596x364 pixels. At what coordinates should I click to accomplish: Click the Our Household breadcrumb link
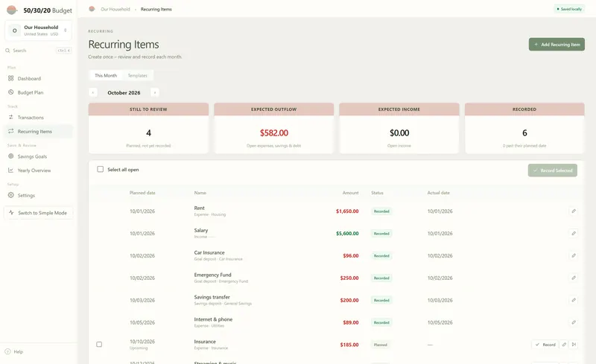(x=115, y=9)
